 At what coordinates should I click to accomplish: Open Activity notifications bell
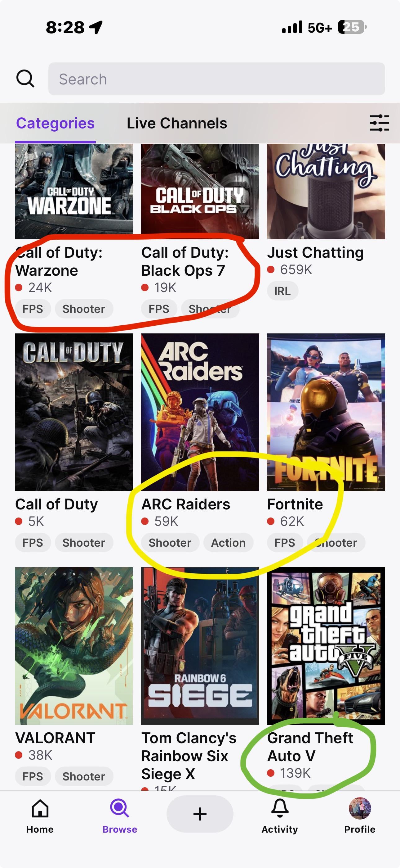point(279,816)
